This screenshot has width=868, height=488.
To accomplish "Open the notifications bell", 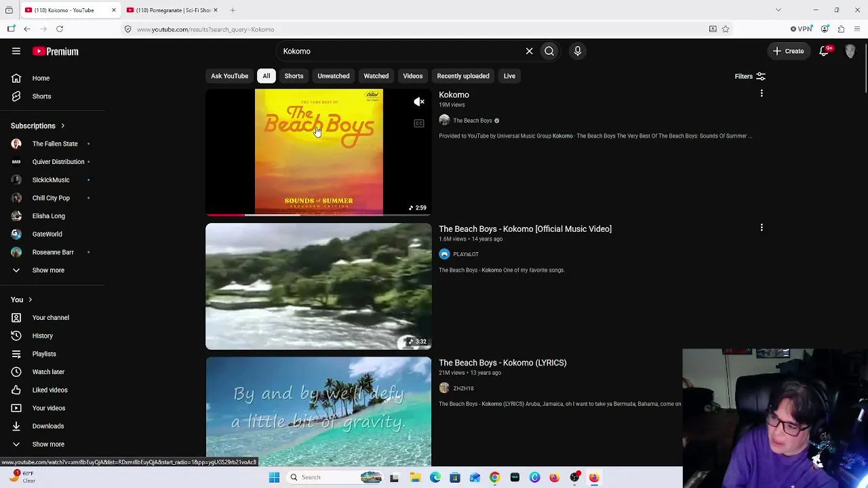I will point(825,52).
